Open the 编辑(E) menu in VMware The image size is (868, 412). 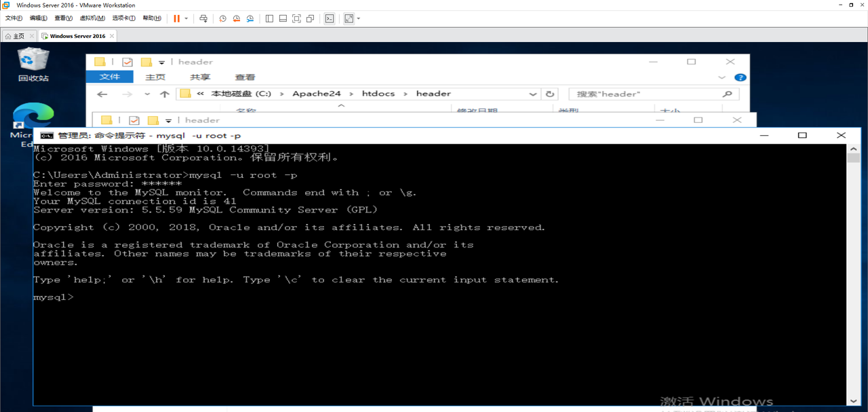39,18
